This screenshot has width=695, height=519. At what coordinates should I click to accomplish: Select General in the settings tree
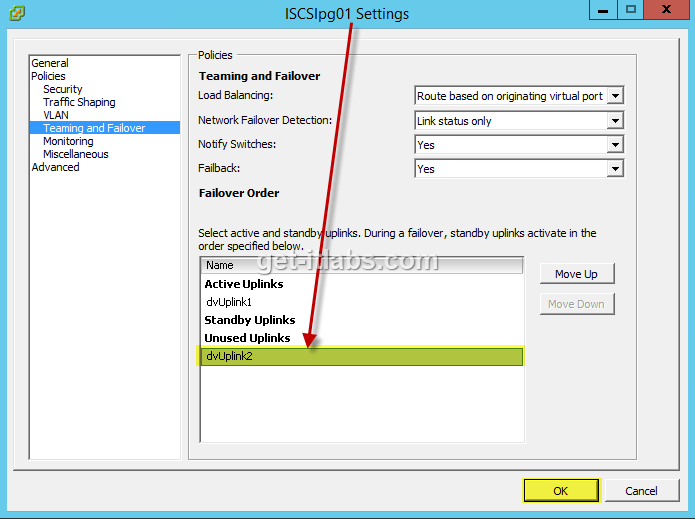pyautogui.click(x=50, y=63)
